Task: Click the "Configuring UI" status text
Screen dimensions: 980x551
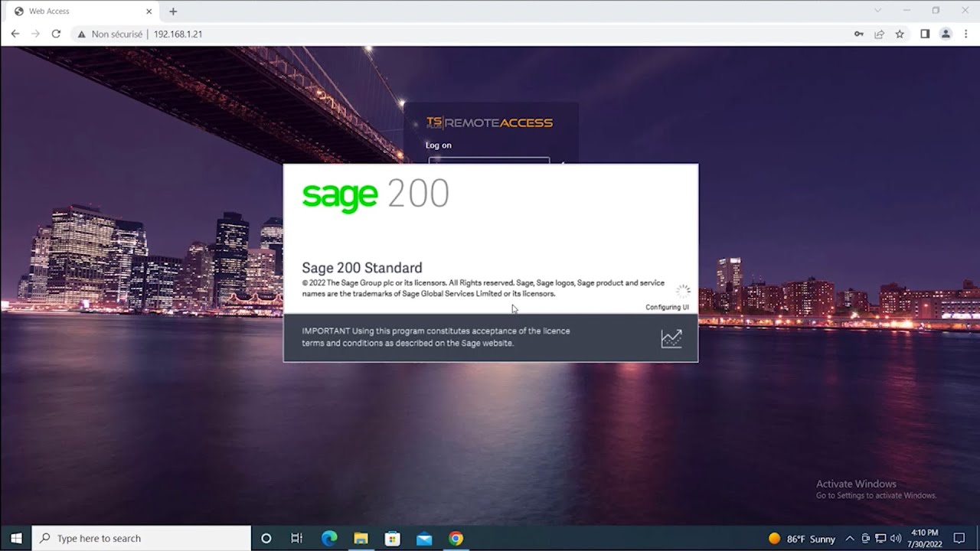Action: (667, 307)
